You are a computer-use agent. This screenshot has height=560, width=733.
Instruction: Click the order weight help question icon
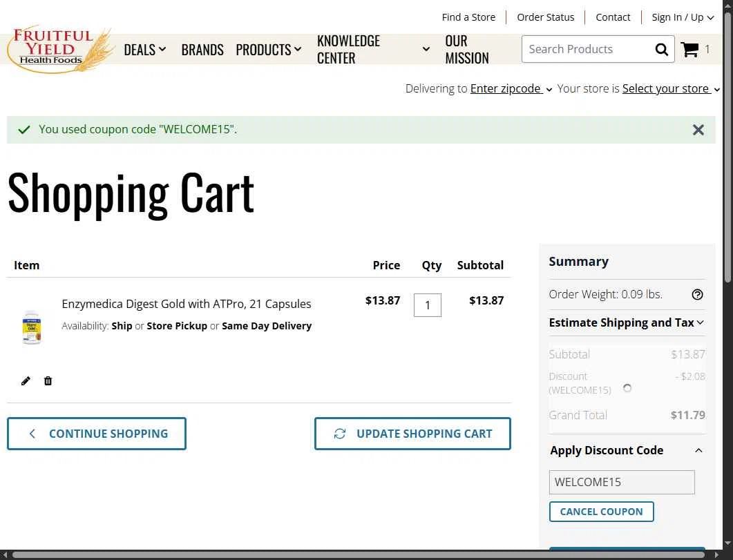[x=697, y=294]
